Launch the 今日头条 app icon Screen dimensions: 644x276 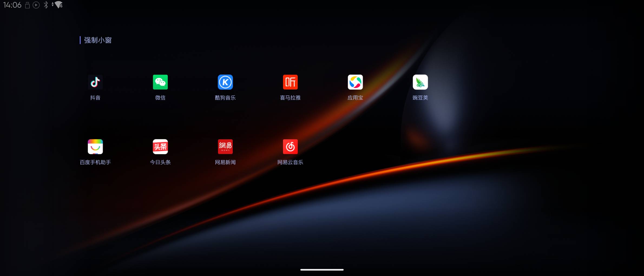(160, 147)
